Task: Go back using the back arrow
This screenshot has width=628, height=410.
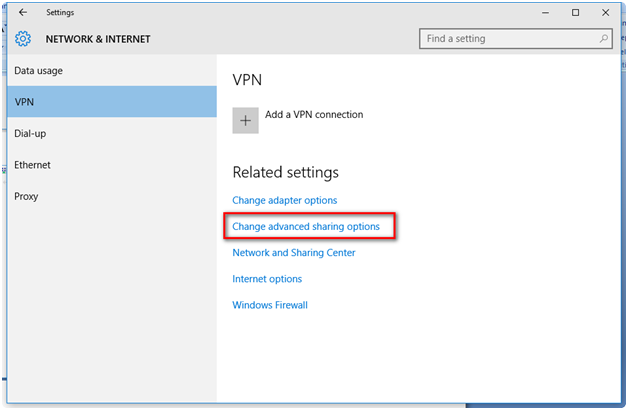Action: click(23, 13)
